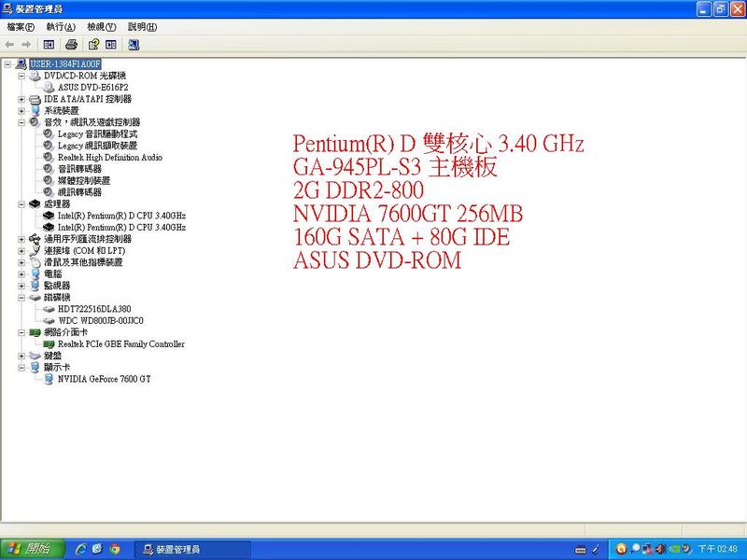Expand the 滑鼠及其他指標裝置 category
Viewport: 747px width, 560px height.
(x=21, y=262)
